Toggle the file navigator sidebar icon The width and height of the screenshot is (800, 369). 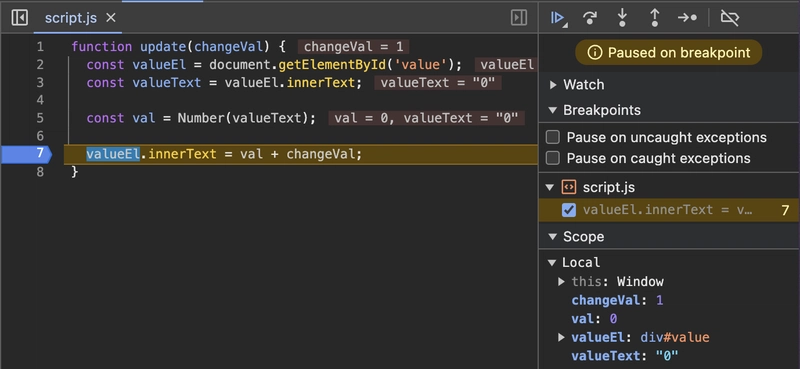coord(19,18)
